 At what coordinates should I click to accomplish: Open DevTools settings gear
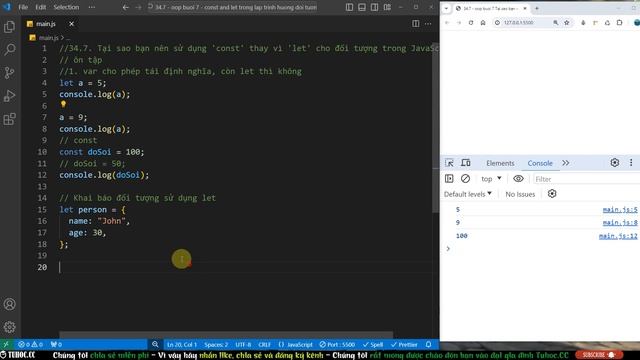point(615,163)
